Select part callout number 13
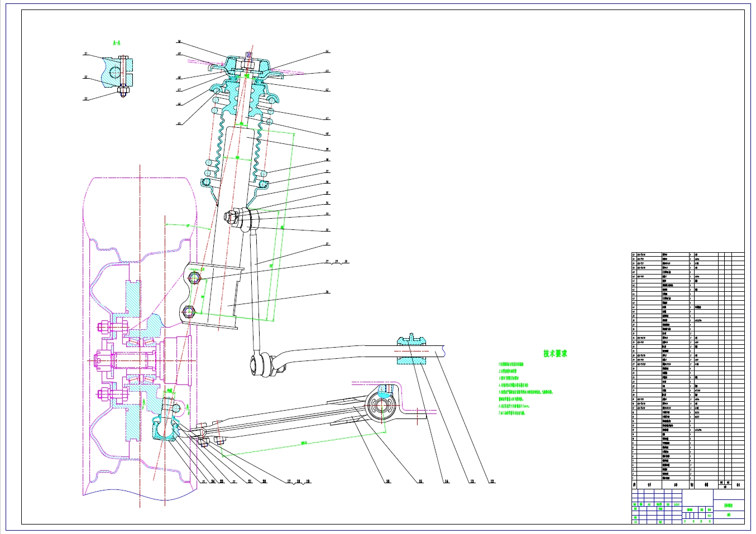 [x=472, y=481]
